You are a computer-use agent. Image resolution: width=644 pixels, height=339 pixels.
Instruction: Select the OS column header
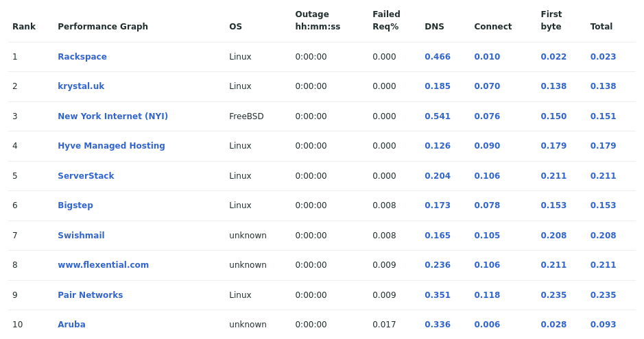pos(235,27)
